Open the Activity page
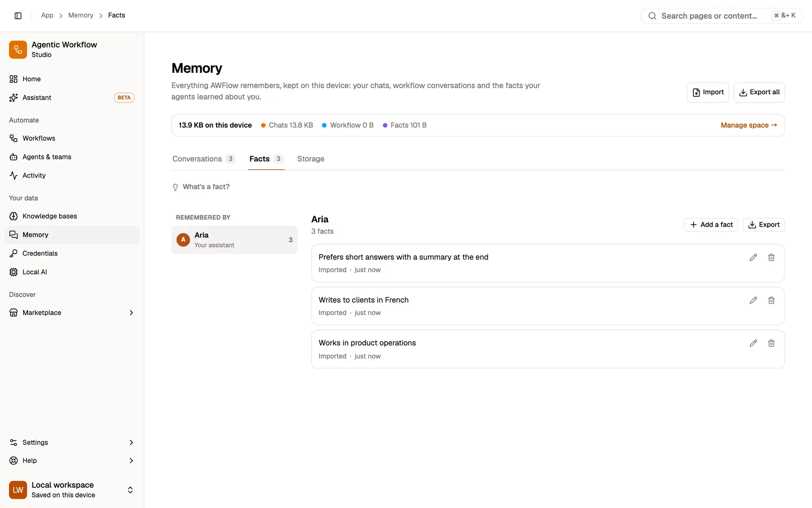 [x=72, y=176]
